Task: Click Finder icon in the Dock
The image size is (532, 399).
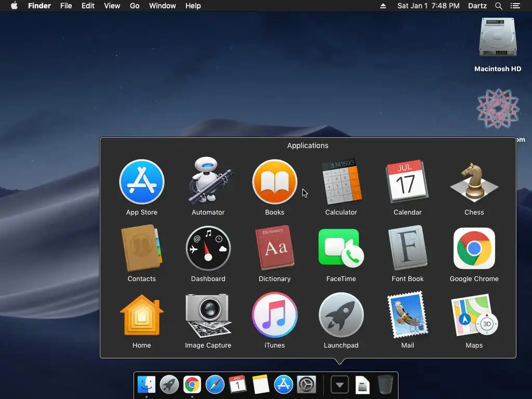Action: [147, 385]
